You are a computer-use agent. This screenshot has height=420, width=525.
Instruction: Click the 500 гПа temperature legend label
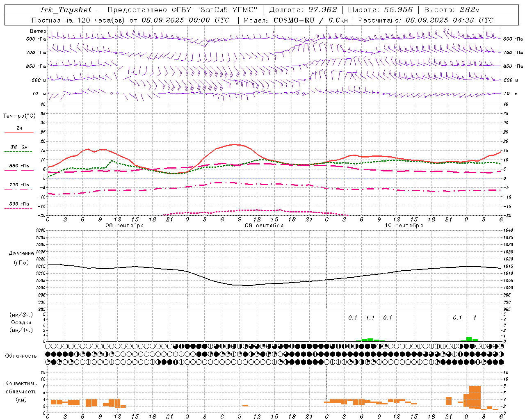19,204
